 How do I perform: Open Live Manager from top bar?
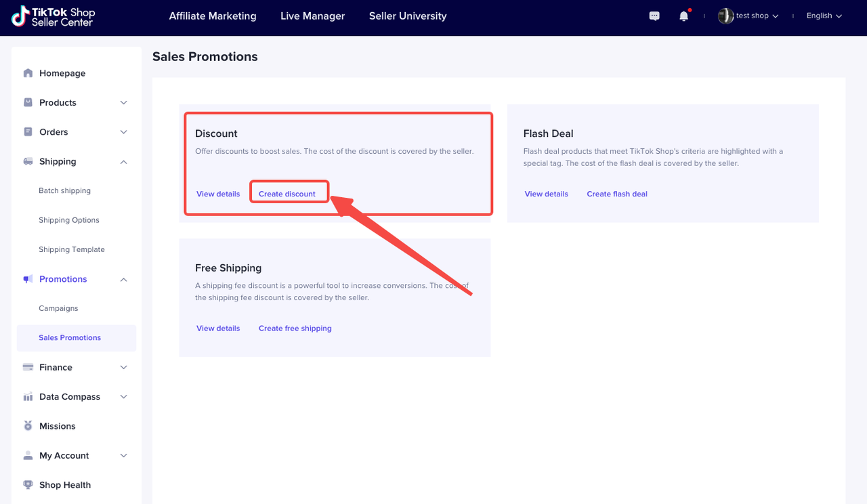pos(312,16)
